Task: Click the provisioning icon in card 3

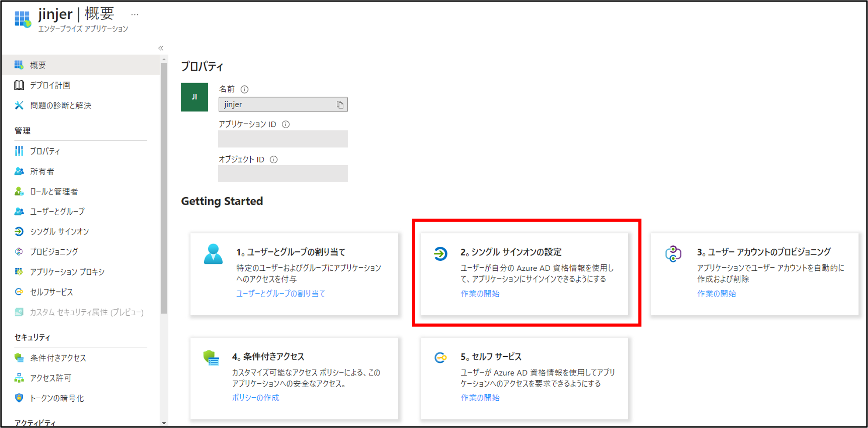Action: [x=673, y=254]
